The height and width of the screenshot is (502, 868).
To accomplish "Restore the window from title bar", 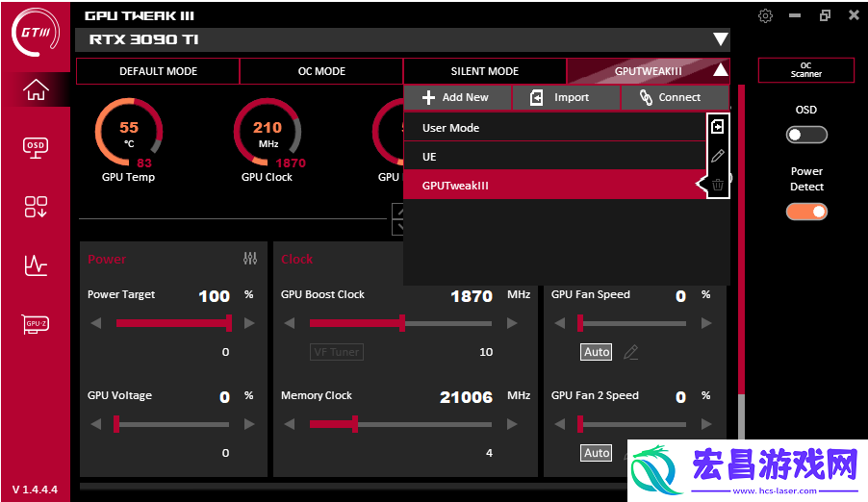I will 825,15.
